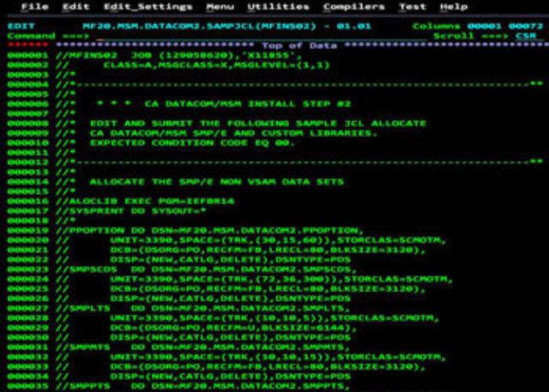Select line number 000023
Image resolution: width=549 pixels, height=392 pixels.
tap(27, 269)
